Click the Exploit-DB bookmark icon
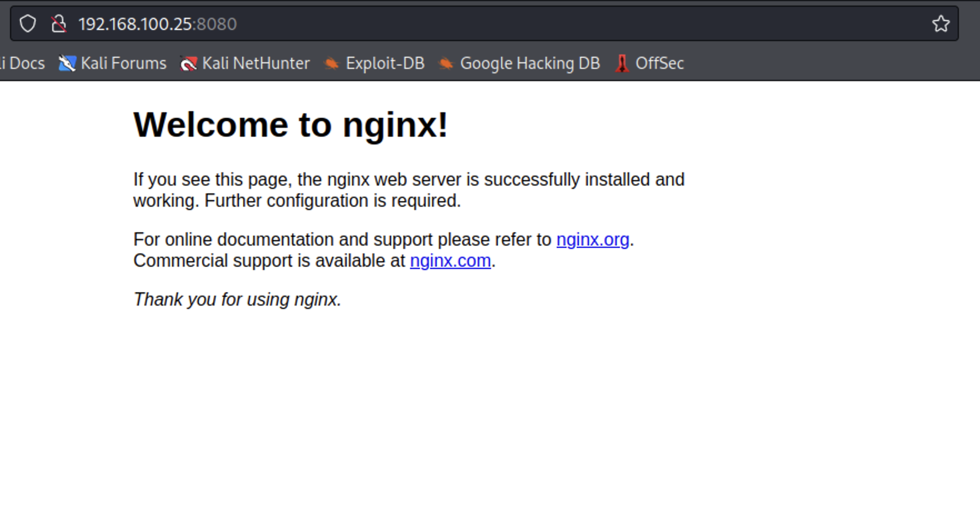The image size is (980, 519). coord(332,63)
